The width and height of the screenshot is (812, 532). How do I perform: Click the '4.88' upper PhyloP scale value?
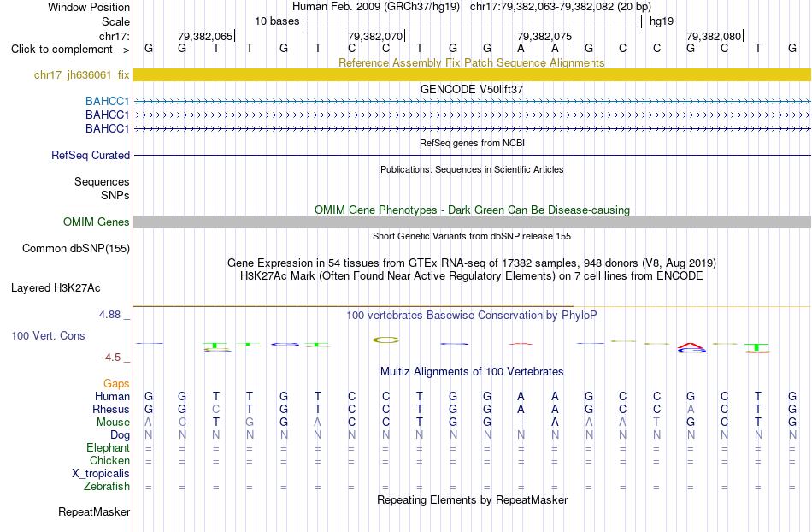109,315
